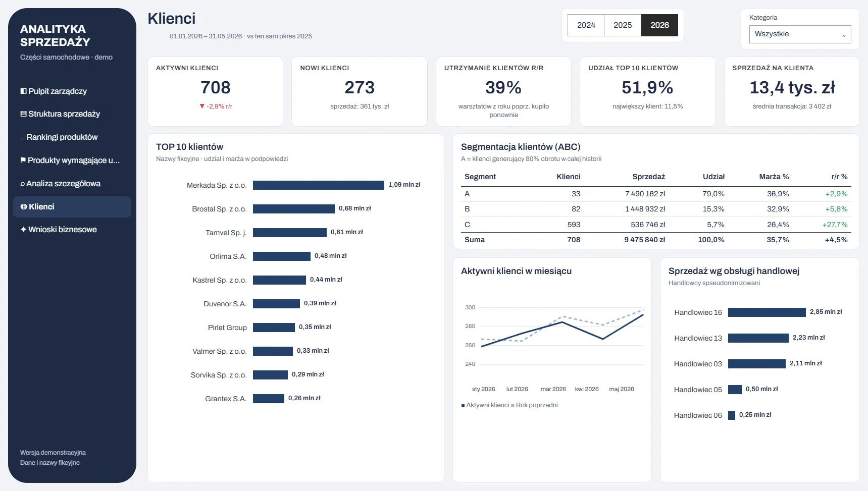Click the 'Suma' row label
The height and width of the screenshot is (491, 868).
(x=475, y=240)
